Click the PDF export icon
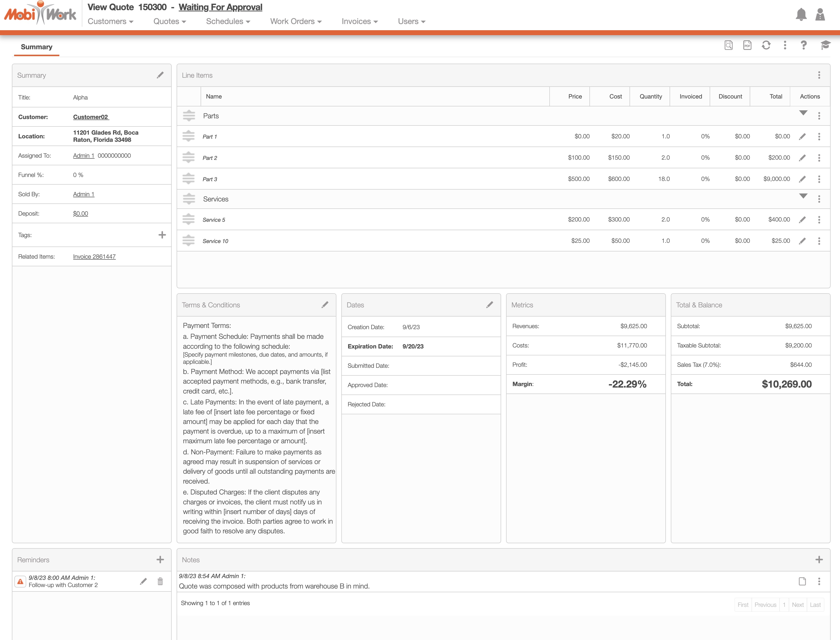This screenshot has width=840, height=640. click(747, 45)
